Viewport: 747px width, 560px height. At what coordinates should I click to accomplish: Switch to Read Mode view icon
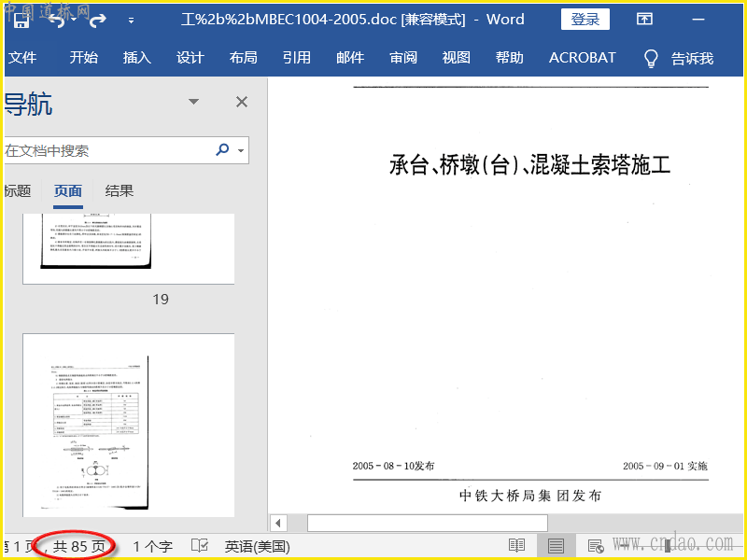pyautogui.click(x=517, y=546)
